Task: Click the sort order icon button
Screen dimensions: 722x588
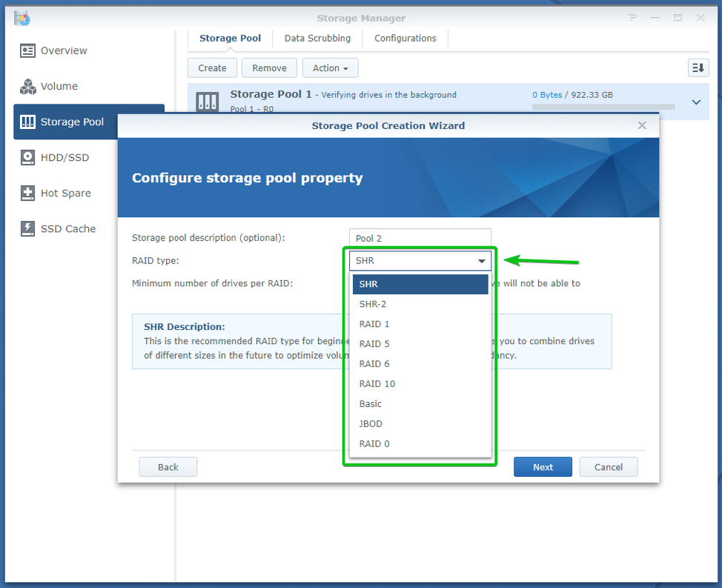Action: (x=698, y=68)
